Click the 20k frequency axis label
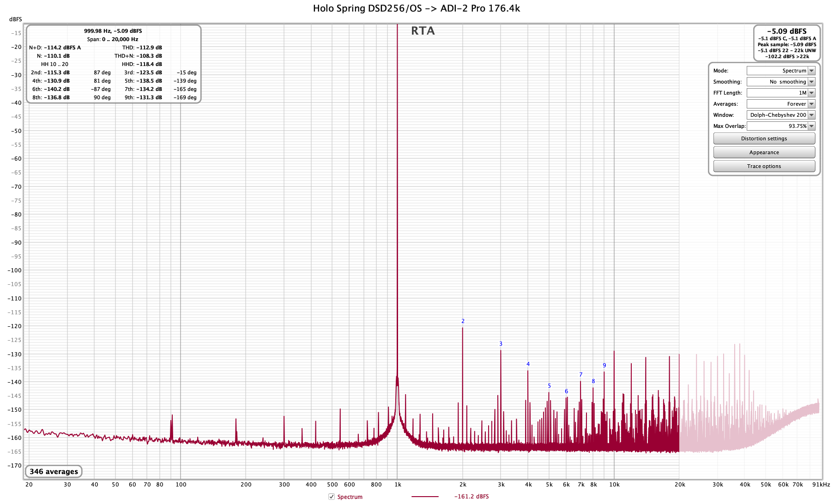Viewport: 834px width, 504px height. [x=679, y=485]
